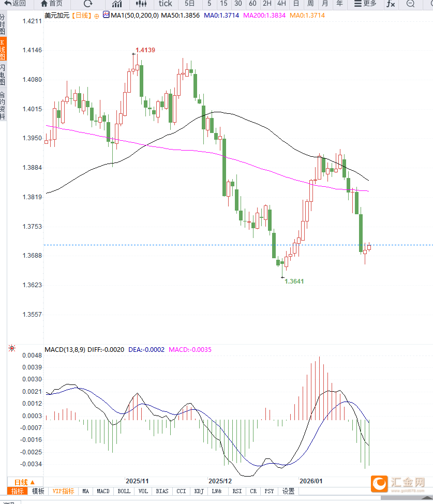Click the orange circle icon after 日线 label
The image size is (433, 504).
[96, 16]
